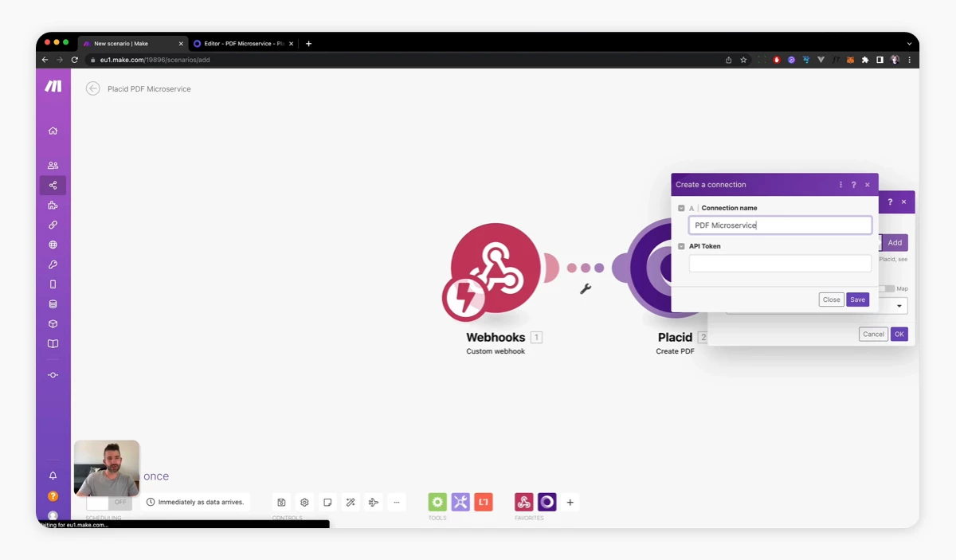The height and width of the screenshot is (560, 956).
Task: Toggle the scheduling ON/OFF switch
Action: [108, 503]
